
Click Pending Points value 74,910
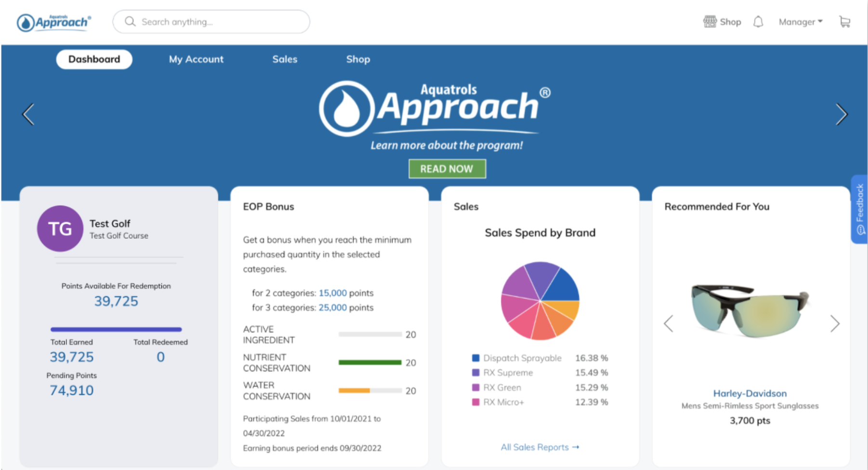72,390
